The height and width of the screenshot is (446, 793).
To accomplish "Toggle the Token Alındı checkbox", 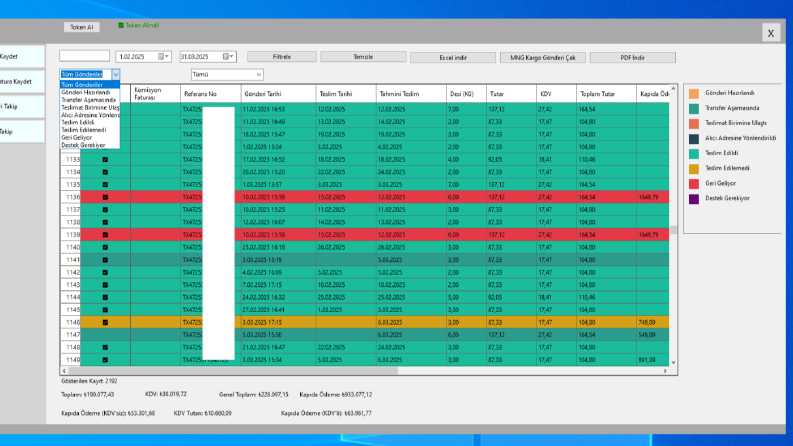I will point(121,25).
